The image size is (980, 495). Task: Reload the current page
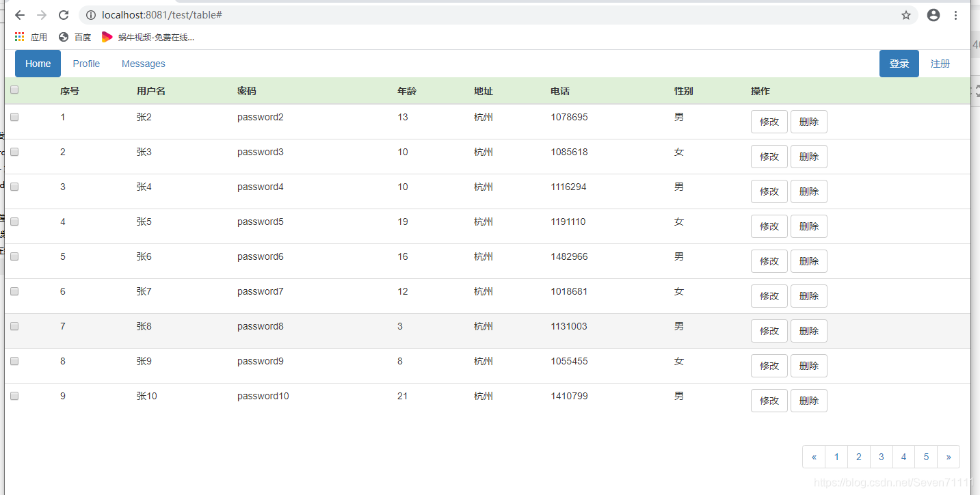pyautogui.click(x=64, y=15)
